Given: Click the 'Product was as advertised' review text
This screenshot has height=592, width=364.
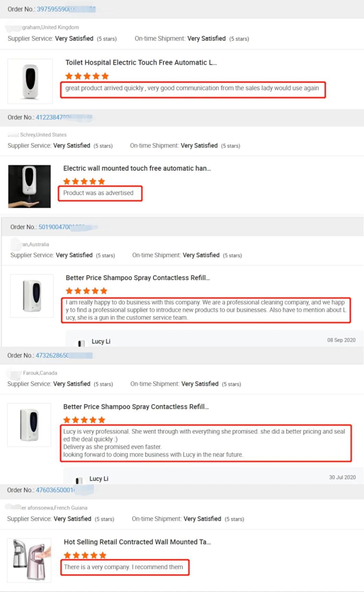Looking at the screenshot, I should (98, 193).
